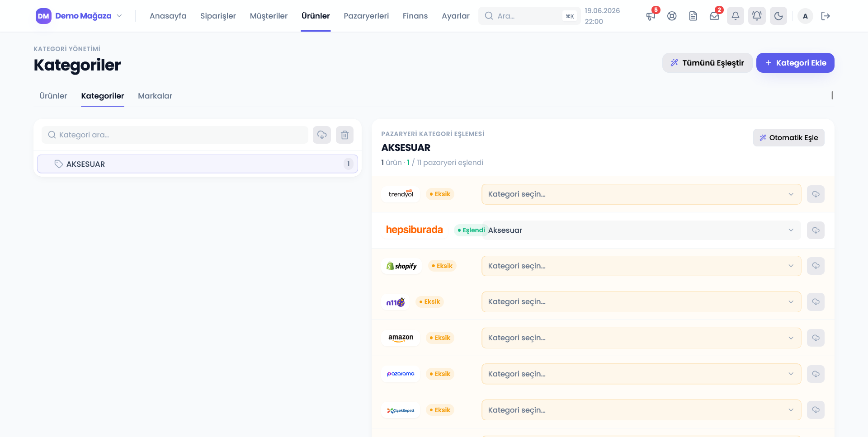Open the n11 category select dropdown

641,302
